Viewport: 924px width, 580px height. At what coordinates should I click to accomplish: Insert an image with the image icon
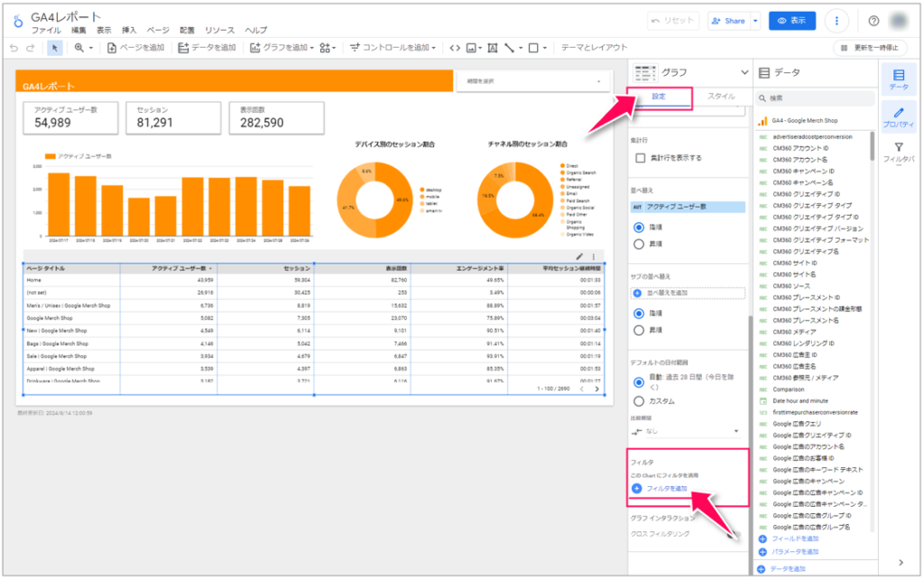(471, 48)
